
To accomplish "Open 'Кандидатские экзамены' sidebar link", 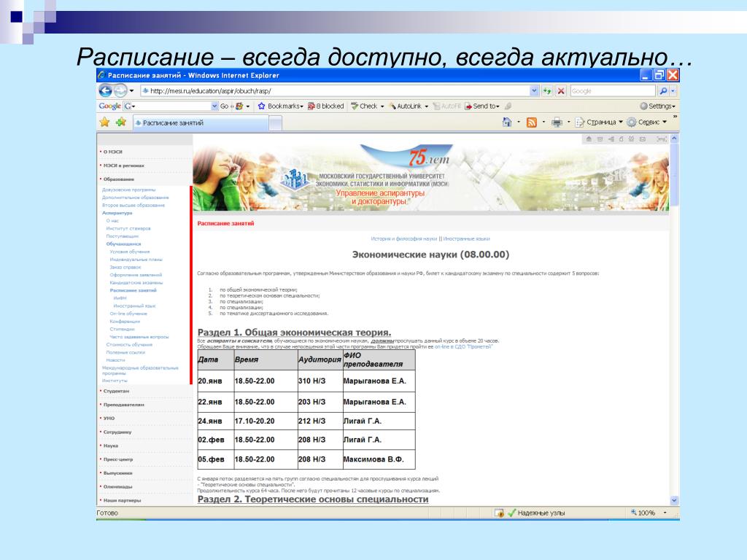I will (136, 282).
